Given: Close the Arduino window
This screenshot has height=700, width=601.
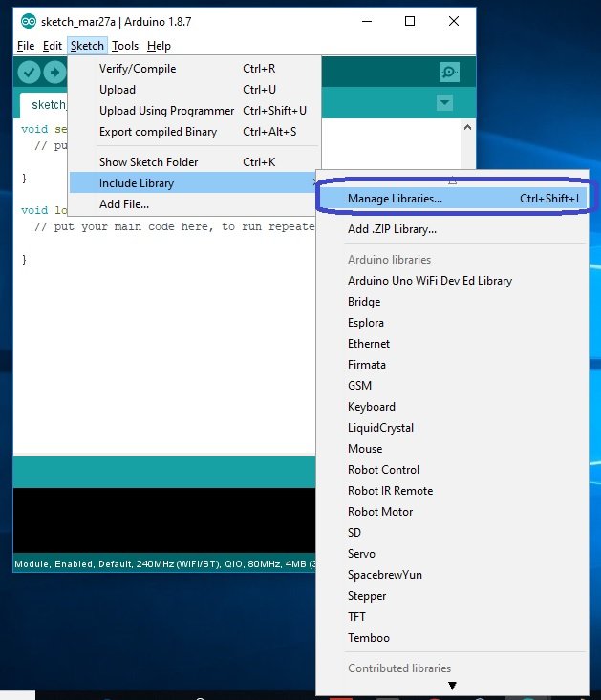Looking at the screenshot, I should point(454,21).
